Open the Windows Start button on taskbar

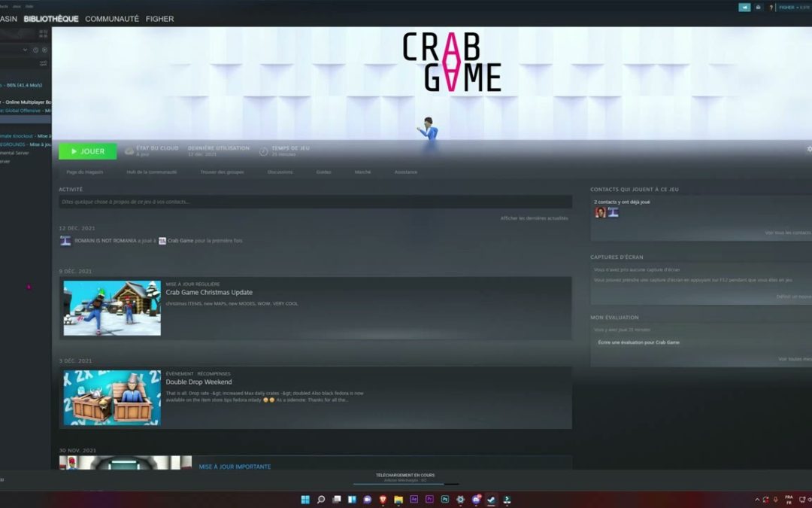pos(305,500)
